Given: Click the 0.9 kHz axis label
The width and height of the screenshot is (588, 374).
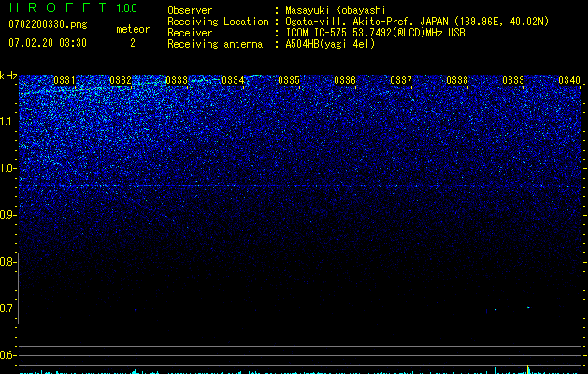Looking at the screenshot, I should [7, 215].
